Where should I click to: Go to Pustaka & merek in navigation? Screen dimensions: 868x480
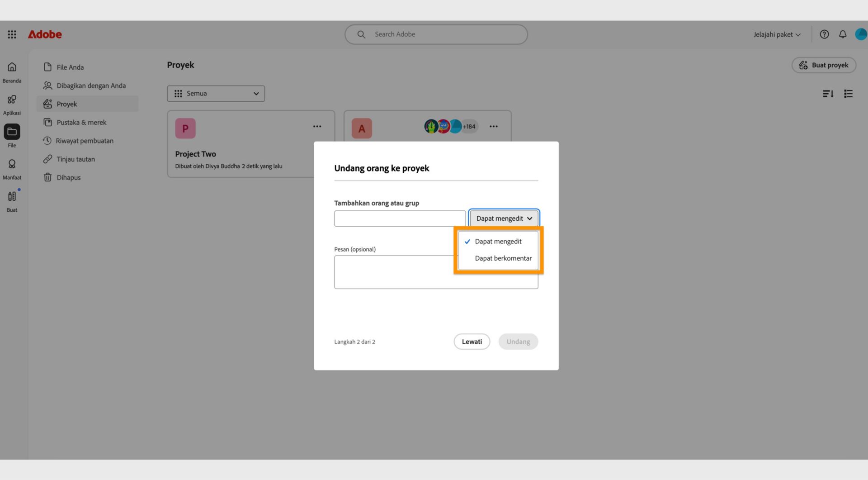(81, 122)
